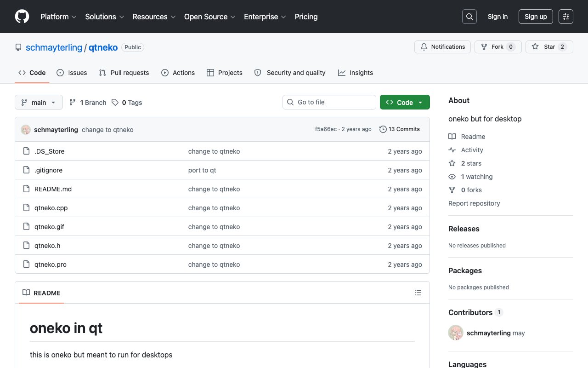Click the star icon beside 2 stars
The width and height of the screenshot is (588, 368).
tap(452, 163)
